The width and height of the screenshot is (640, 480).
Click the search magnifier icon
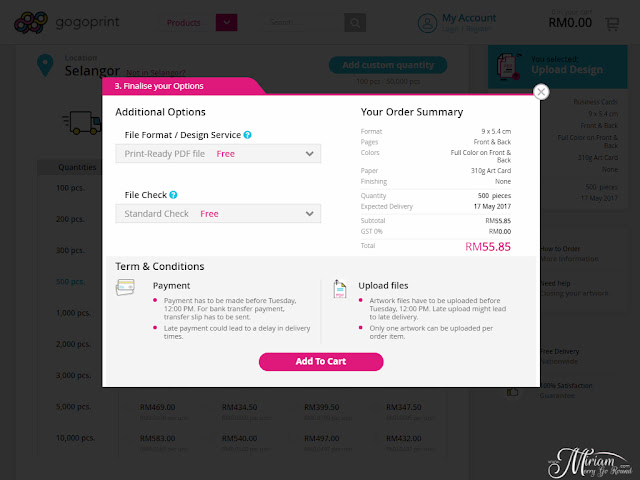point(355,23)
